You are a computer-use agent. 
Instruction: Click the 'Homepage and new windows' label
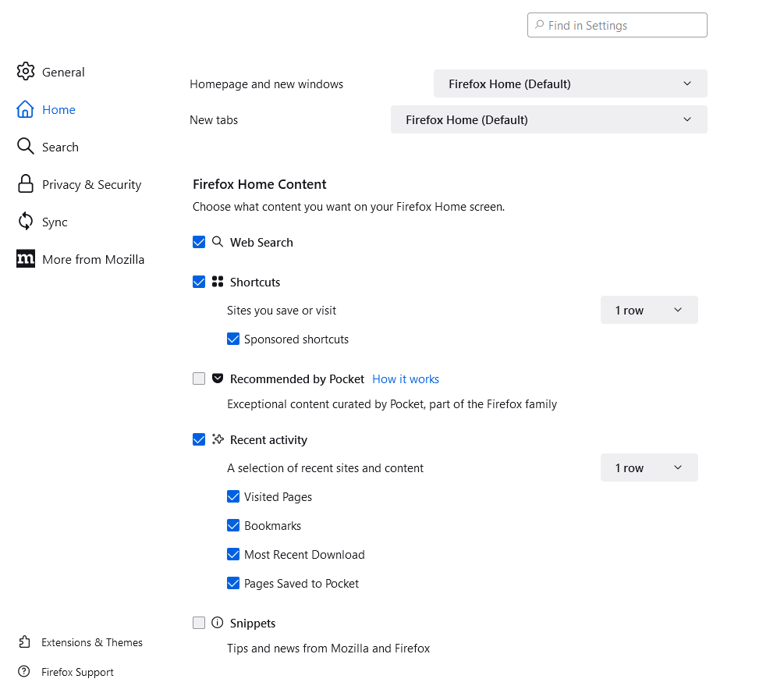pyautogui.click(x=267, y=84)
